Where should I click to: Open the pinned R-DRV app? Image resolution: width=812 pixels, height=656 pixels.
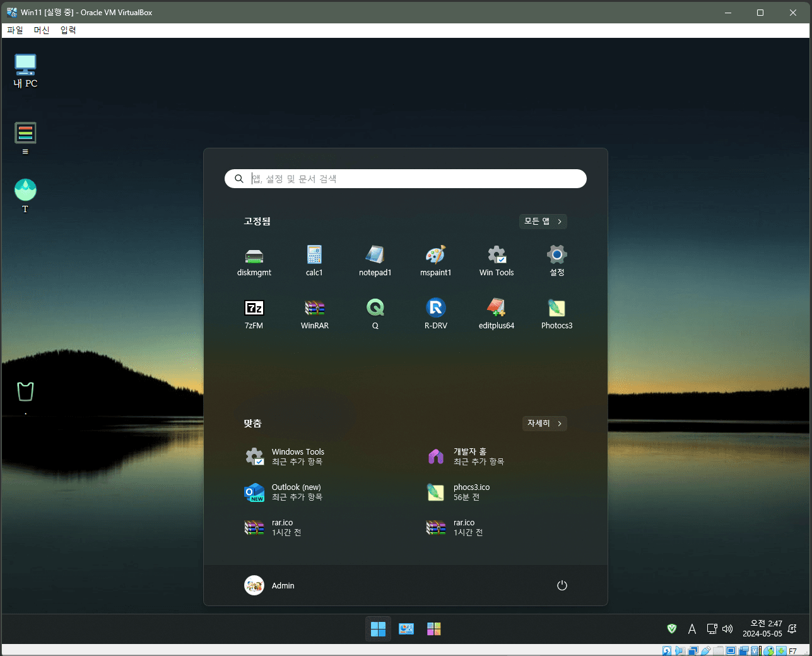435,314
